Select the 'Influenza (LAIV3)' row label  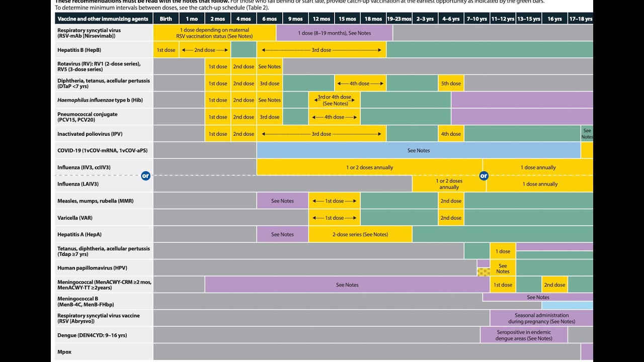pos(103,184)
